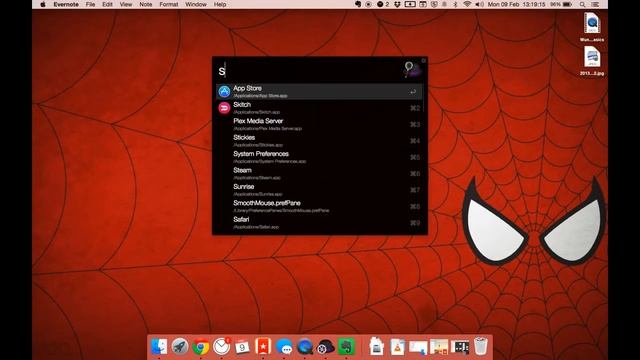
Task: Open Spotlight magnifier in menu bar
Action: 582,4
